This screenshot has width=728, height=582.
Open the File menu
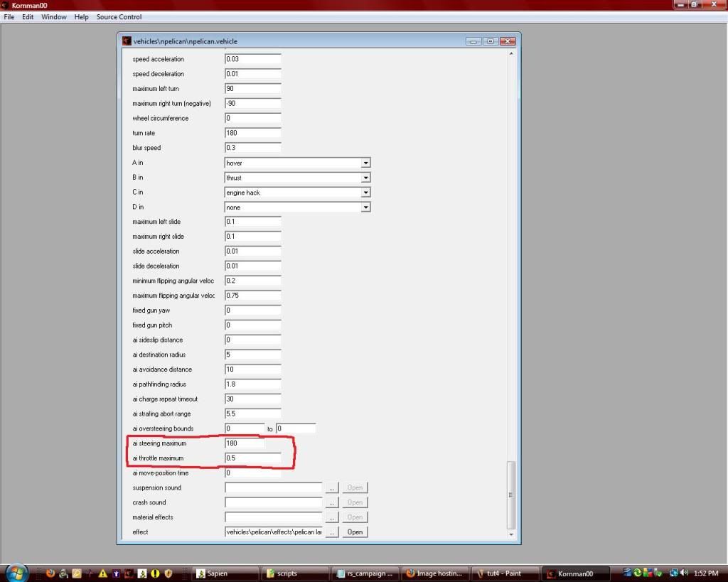(9, 17)
